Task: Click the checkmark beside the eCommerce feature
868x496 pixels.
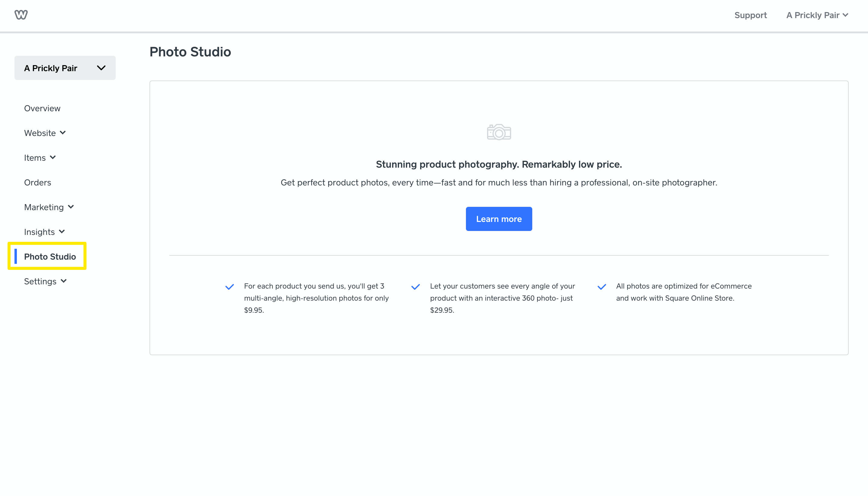Action: pyautogui.click(x=602, y=287)
